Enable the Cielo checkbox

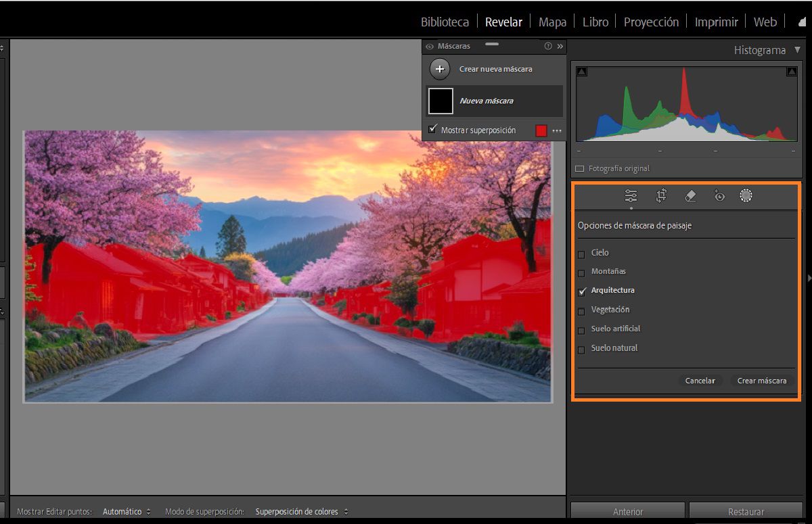tap(581, 254)
